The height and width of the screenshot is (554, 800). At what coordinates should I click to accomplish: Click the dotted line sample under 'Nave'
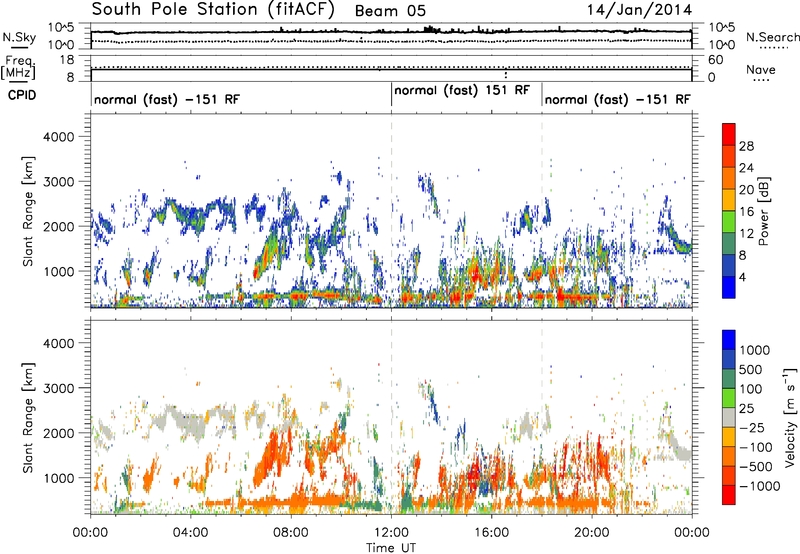761,81
